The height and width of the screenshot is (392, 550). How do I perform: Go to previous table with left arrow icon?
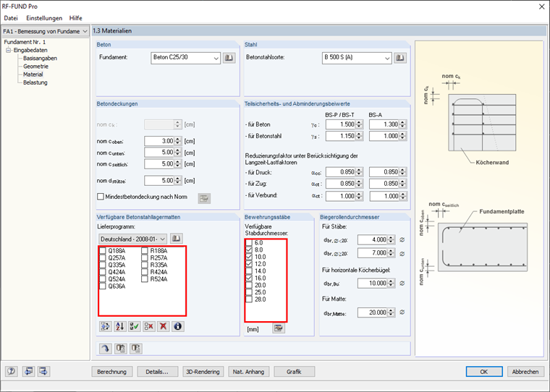(28, 371)
